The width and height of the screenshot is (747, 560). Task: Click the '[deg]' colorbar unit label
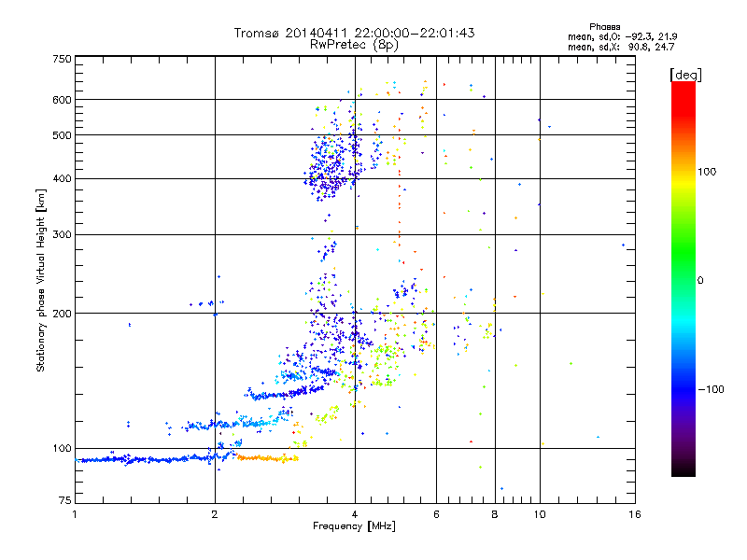coord(685,75)
